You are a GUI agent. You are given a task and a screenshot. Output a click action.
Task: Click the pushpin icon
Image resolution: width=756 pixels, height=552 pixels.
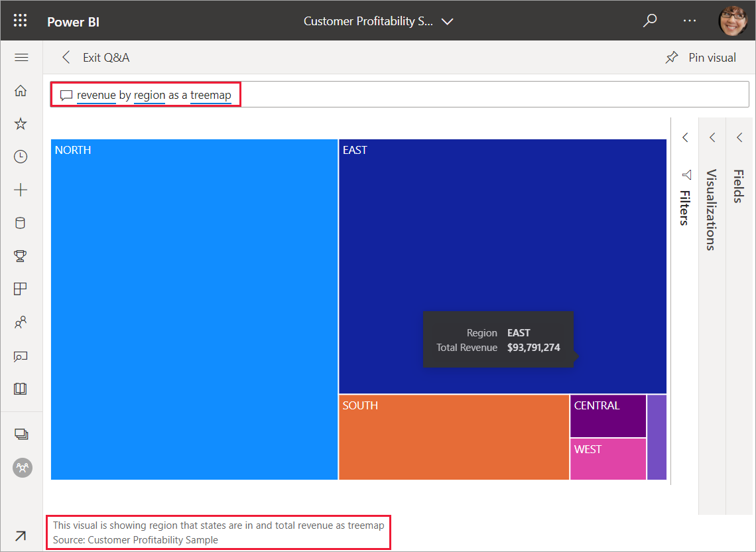[672, 58]
